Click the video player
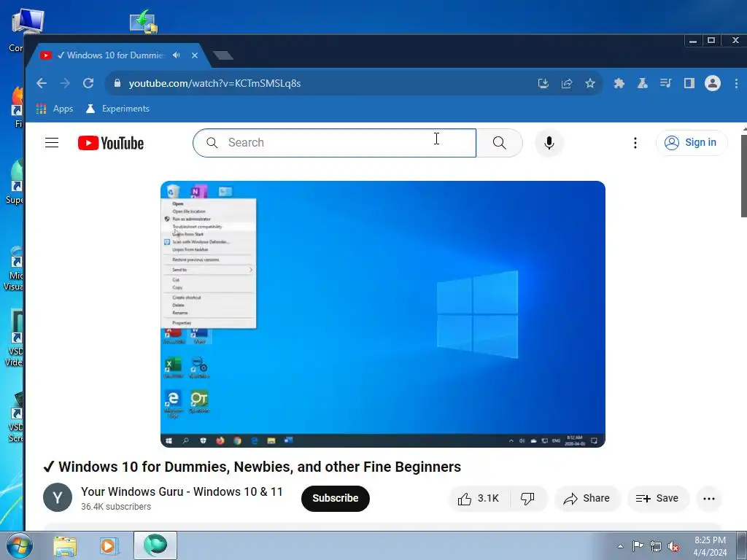Image resolution: width=747 pixels, height=560 pixels. (x=382, y=314)
